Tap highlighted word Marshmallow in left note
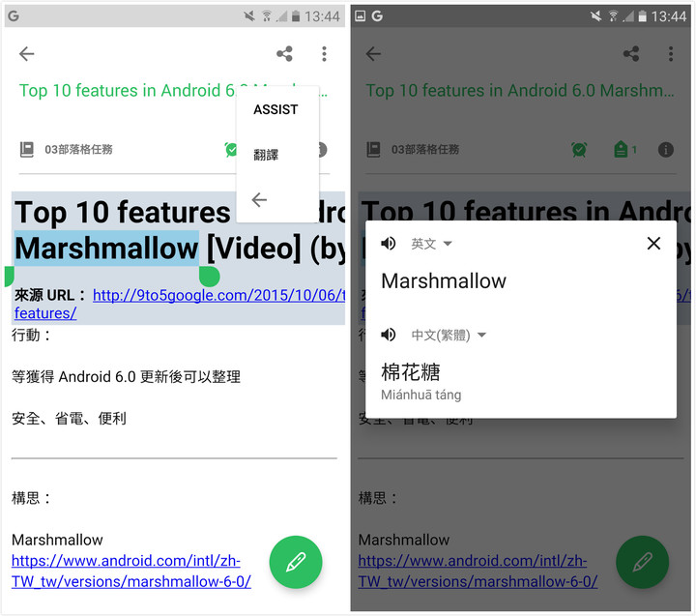Screen dimensions: 696x616 (106, 248)
